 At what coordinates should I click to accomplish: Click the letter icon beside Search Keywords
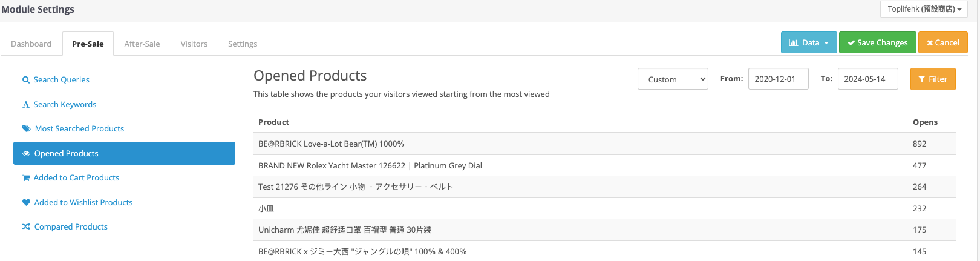pos(26,105)
